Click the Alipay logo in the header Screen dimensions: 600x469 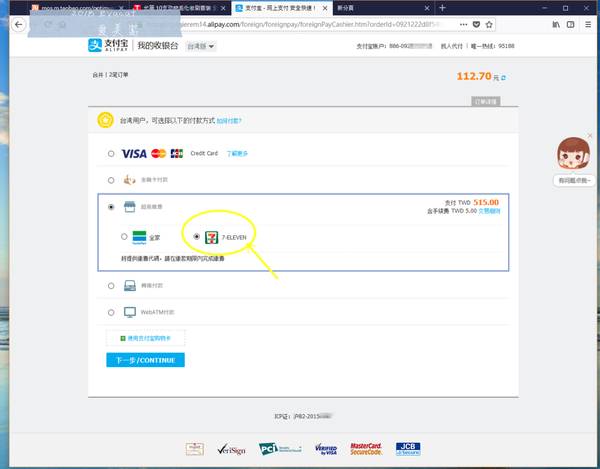tap(108, 45)
